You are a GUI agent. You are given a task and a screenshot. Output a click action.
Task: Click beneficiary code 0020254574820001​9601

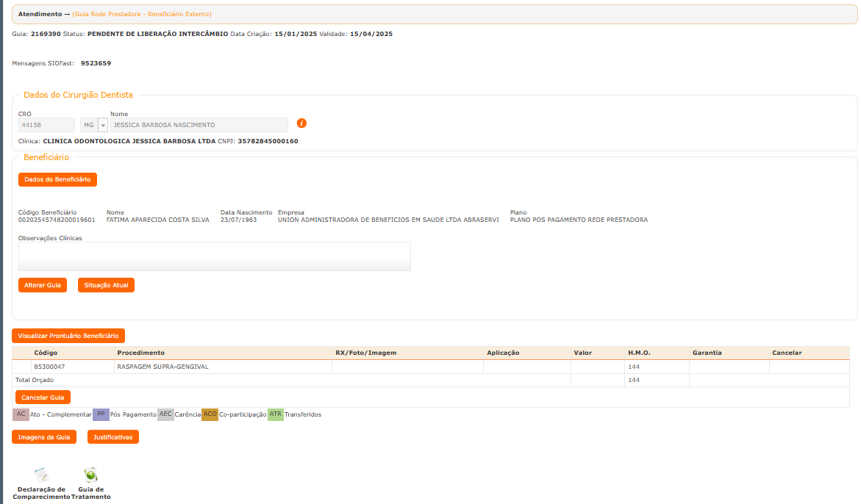[57, 220]
